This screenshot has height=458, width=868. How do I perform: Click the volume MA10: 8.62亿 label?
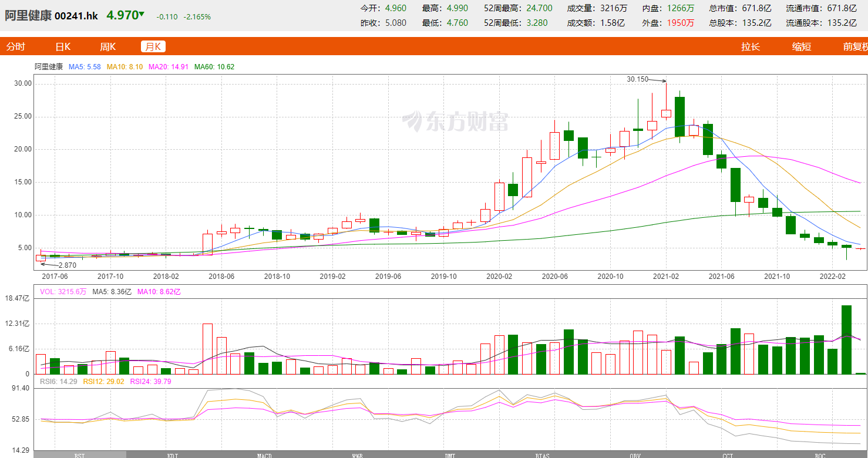coord(159,291)
